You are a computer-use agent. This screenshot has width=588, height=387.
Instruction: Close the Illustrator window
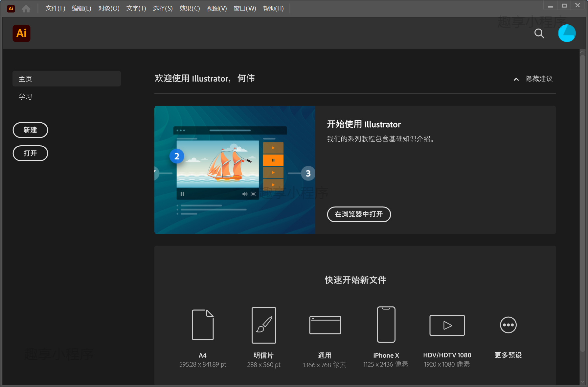[x=578, y=6]
